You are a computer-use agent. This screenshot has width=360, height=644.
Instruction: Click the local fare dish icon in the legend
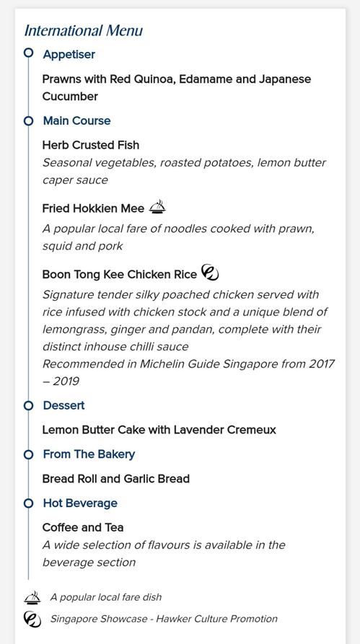(x=32, y=597)
